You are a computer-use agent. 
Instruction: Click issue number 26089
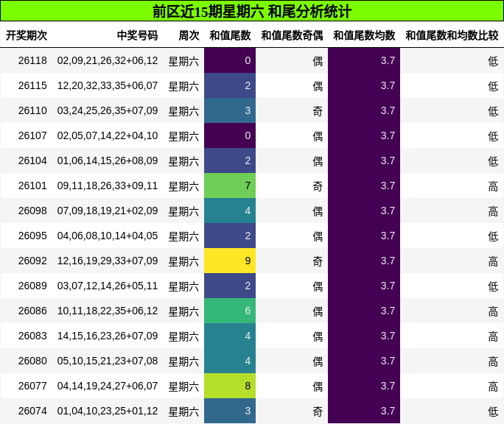point(32,286)
